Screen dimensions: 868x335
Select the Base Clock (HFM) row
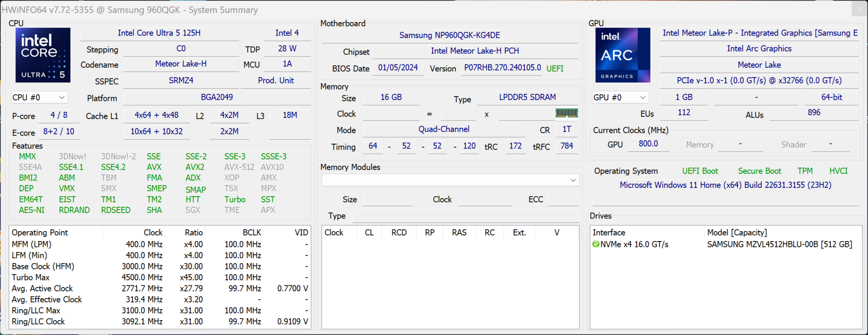160,266
